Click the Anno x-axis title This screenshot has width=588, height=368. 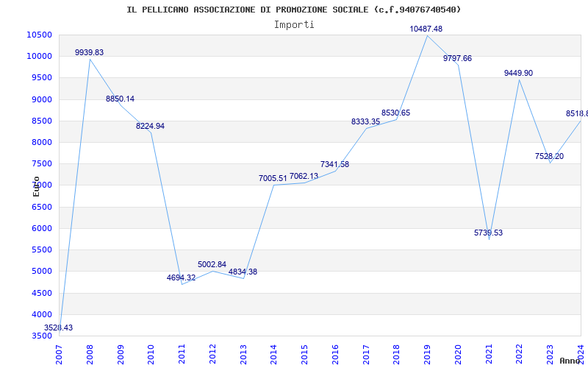click(x=570, y=361)
